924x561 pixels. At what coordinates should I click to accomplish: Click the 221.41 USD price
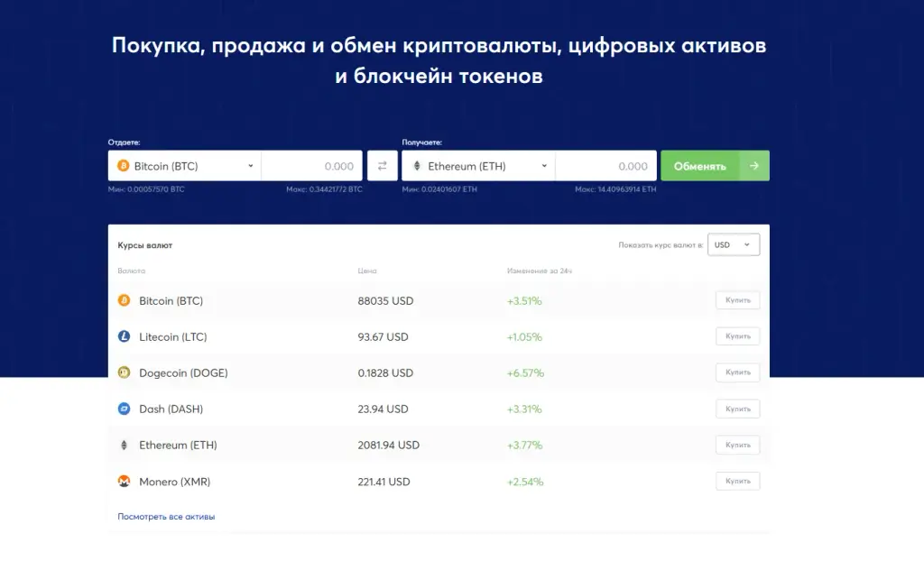click(383, 482)
